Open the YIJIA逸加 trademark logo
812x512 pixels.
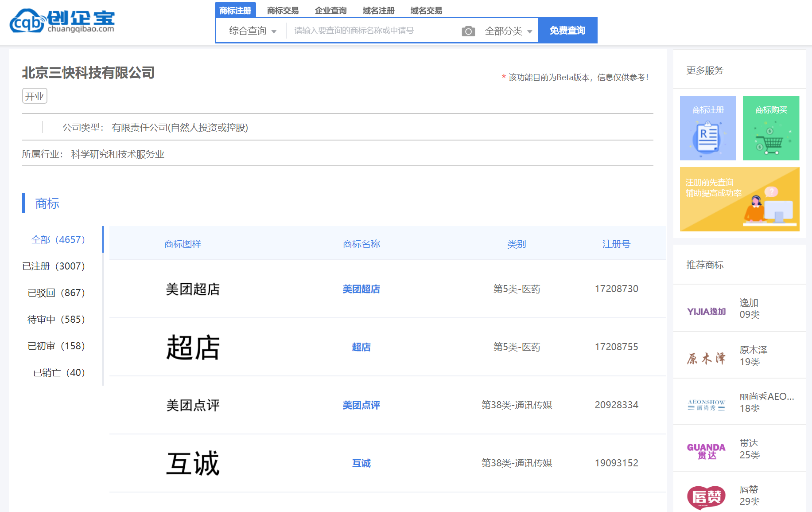tap(706, 311)
